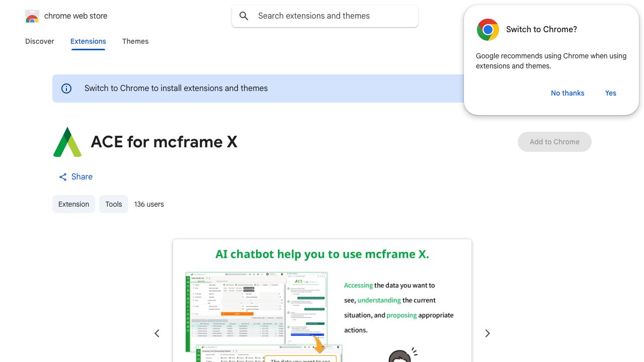This screenshot has height=362, width=644.
Task: Show the previous screenshot with left arrow
Action: [x=157, y=333]
